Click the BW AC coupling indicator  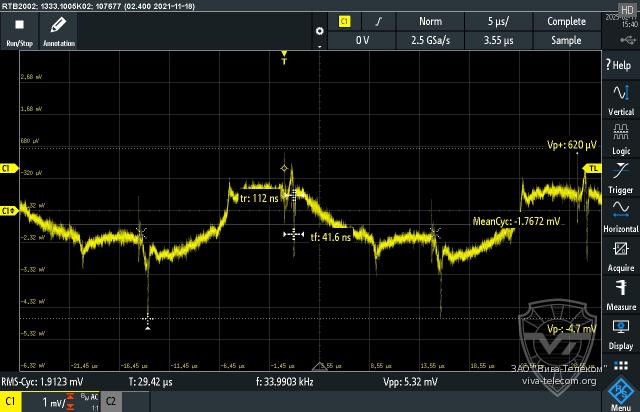click(x=89, y=396)
